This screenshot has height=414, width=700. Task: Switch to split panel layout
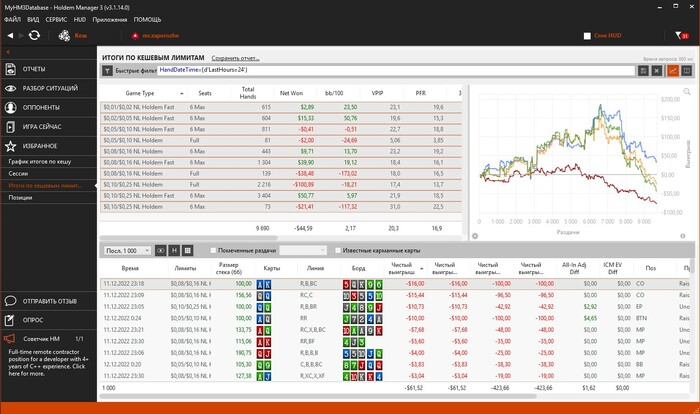click(x=687, y=71)
